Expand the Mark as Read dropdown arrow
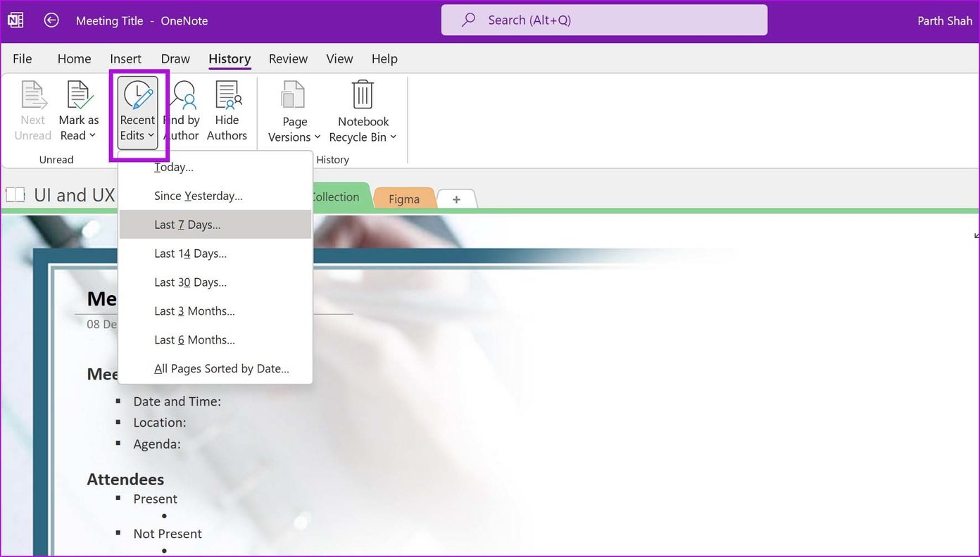 [x=92, y=136]
